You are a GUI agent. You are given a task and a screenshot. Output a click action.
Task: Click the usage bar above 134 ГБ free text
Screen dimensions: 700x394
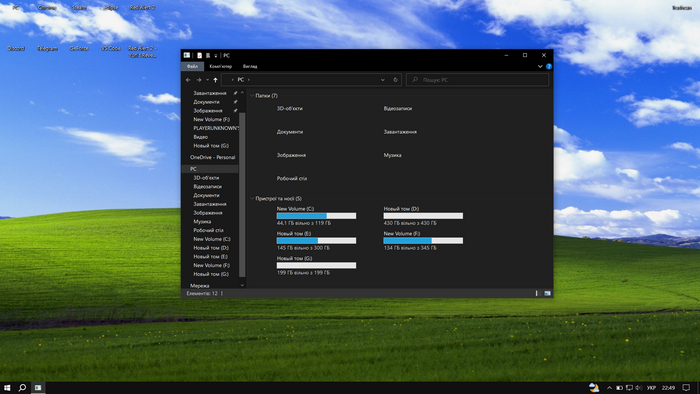pyautogui.click(x=423, y=241)
